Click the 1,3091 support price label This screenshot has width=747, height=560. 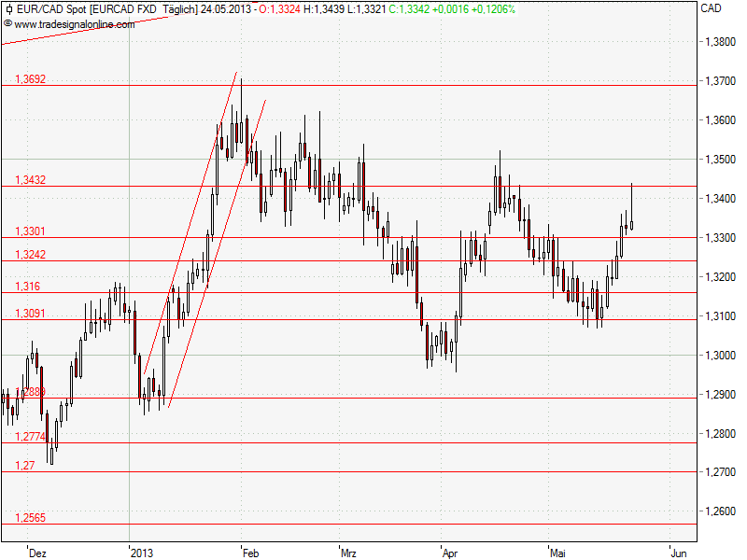coord(28,311)
